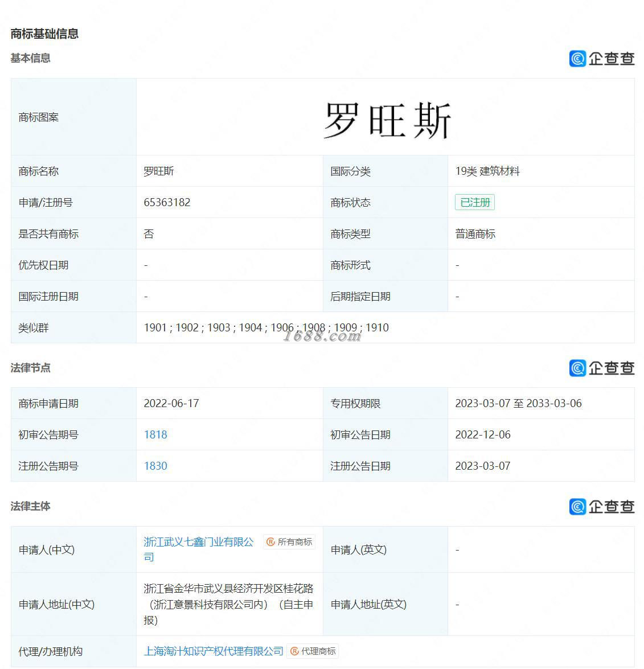Select the 国际分类 label

(350, 171)
